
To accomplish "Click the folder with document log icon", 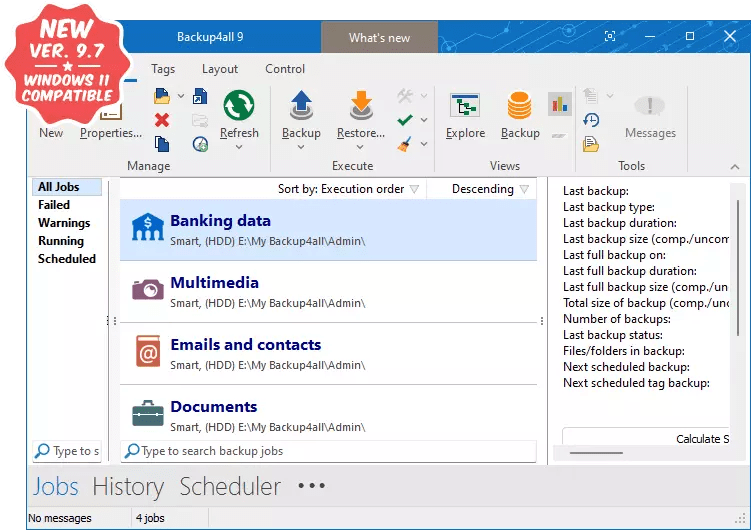I will tap(591, 144).
